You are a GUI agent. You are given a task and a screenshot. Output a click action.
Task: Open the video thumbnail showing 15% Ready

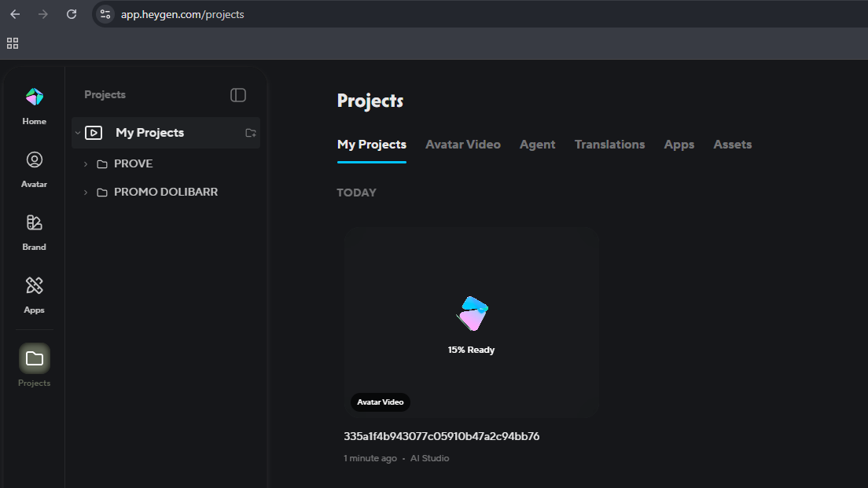[471, 322]
